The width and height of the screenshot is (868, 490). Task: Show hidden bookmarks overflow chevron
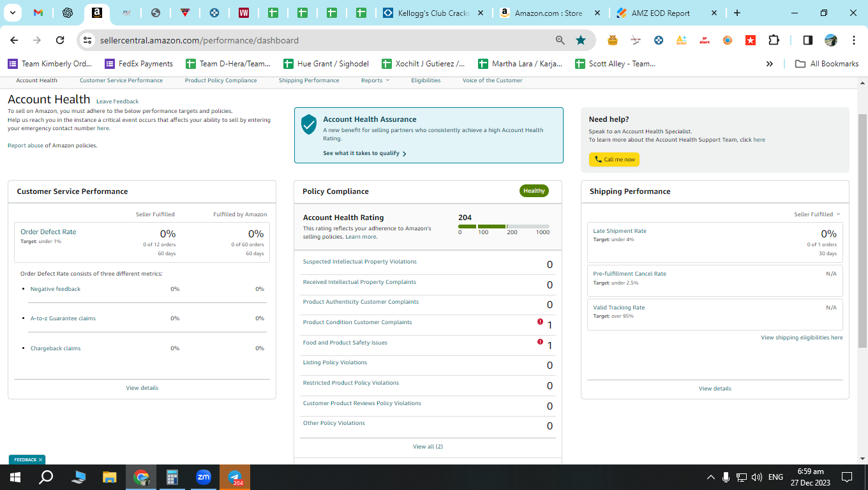tap(770, 64)
